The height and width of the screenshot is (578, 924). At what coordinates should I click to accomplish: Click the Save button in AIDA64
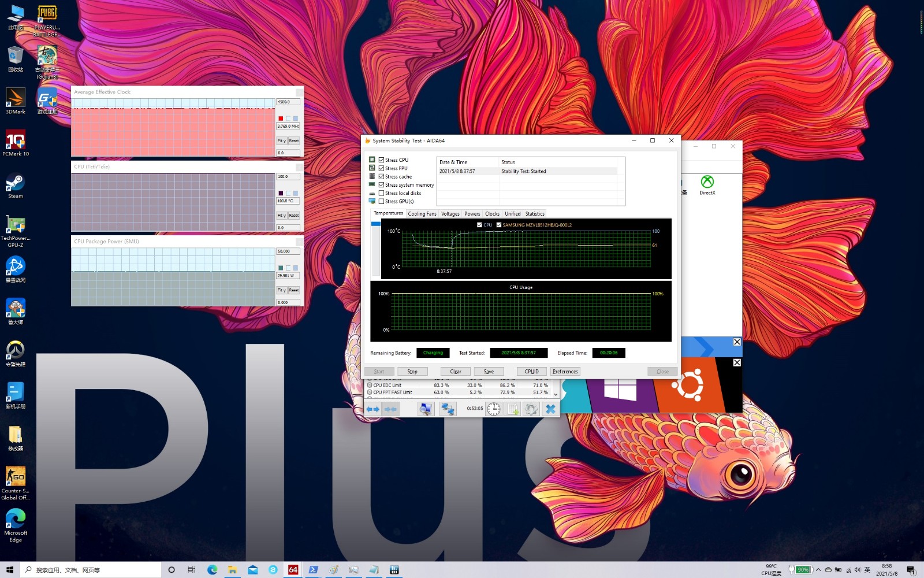click(489, 372)
